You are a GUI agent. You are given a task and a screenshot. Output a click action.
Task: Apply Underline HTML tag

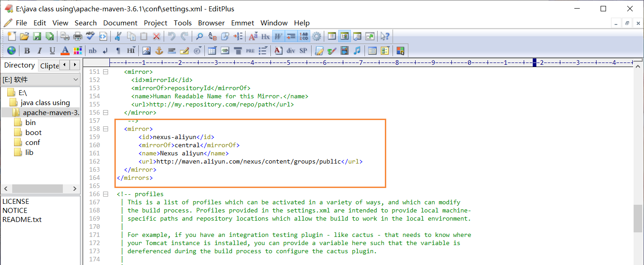(x=52, y=50)
